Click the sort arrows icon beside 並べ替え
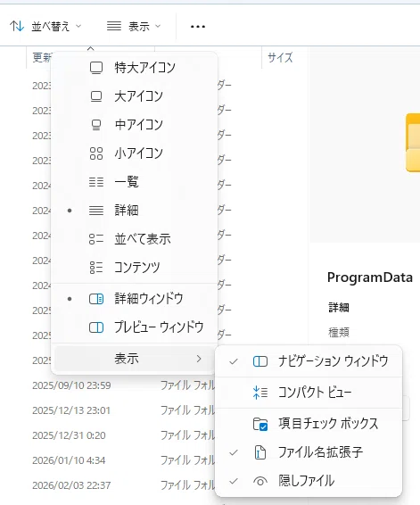This screenshot has width=420, height=505. (17, 26)
